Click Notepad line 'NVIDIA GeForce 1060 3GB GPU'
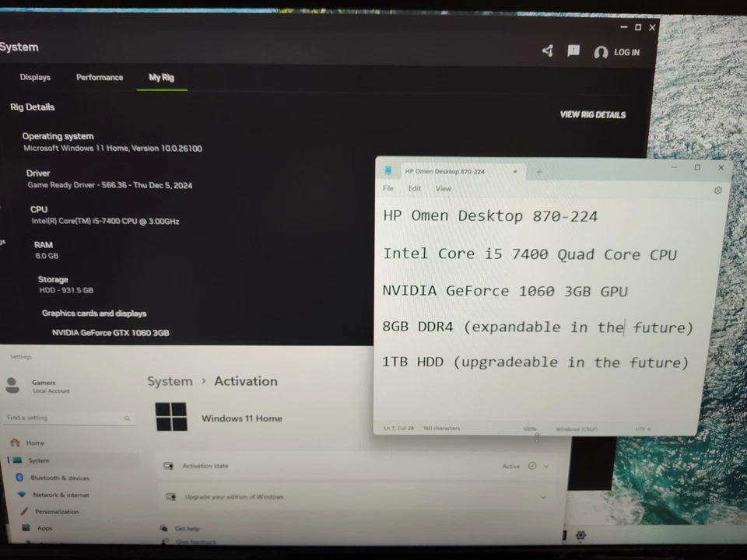This screenshot has width=747, height=560. (x=505, y=291)
